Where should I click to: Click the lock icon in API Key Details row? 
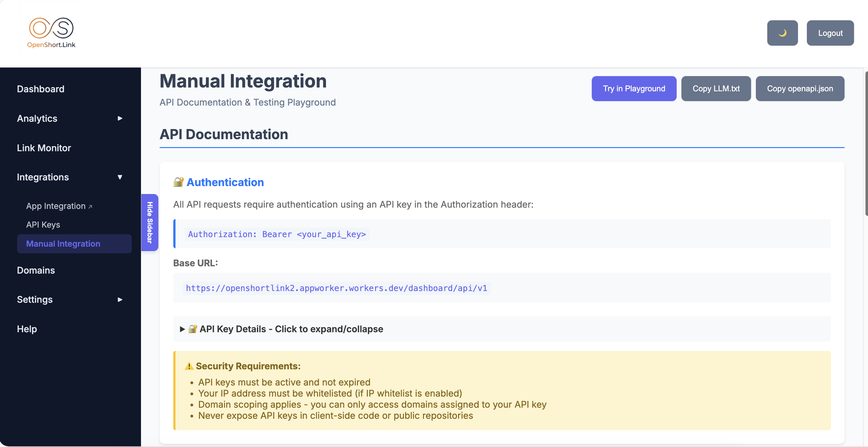[x=192, y=329]
